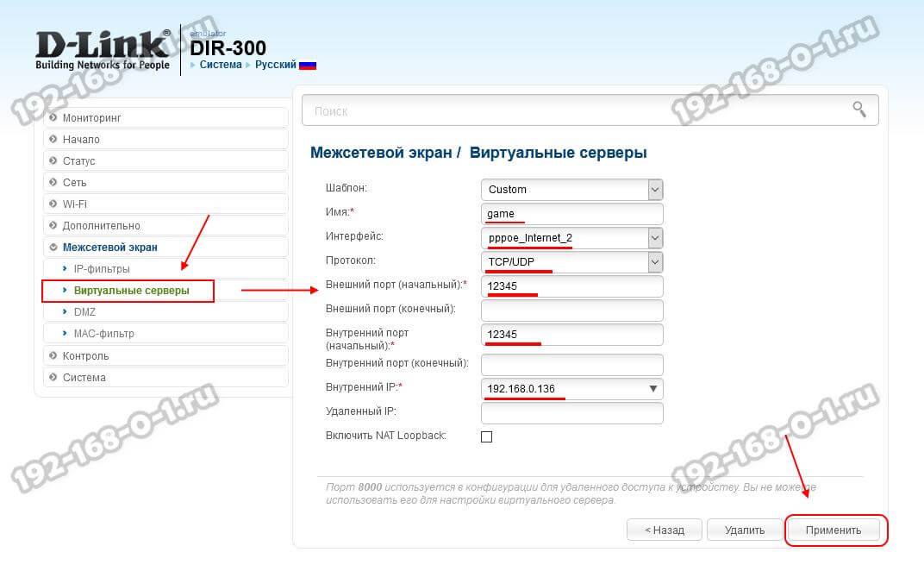Screen dimensions: 924x571
Task: Expand the Wi-Fi menu section
Action: pos(165,204)
